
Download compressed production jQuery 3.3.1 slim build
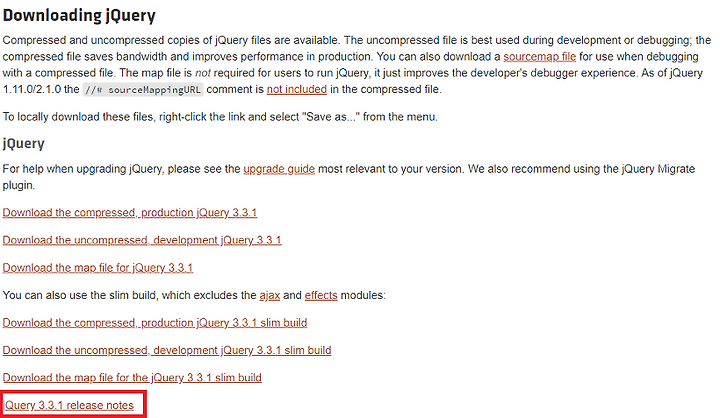click(155, 323)
